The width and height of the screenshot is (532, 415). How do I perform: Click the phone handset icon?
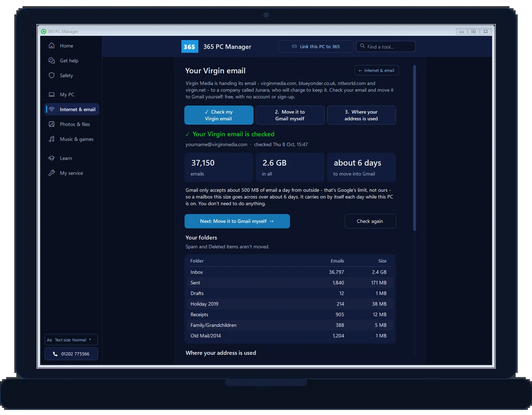[55, 354]
